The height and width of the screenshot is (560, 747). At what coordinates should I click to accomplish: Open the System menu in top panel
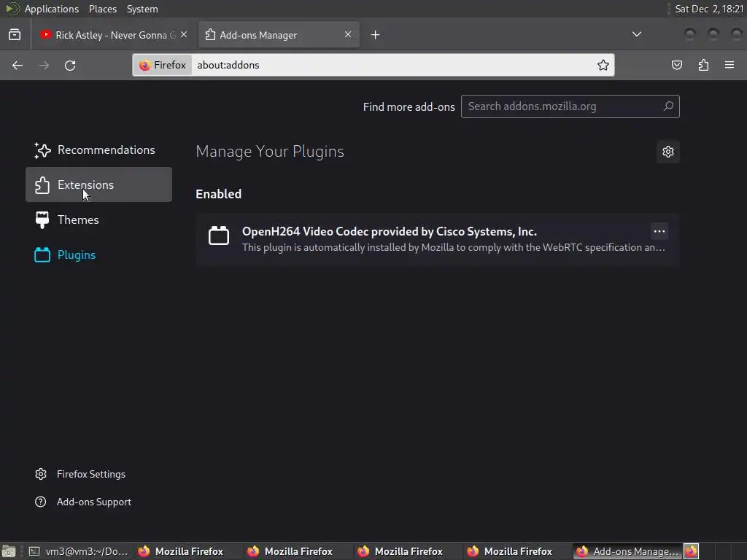pyautogui.click(x=142, y=9)
